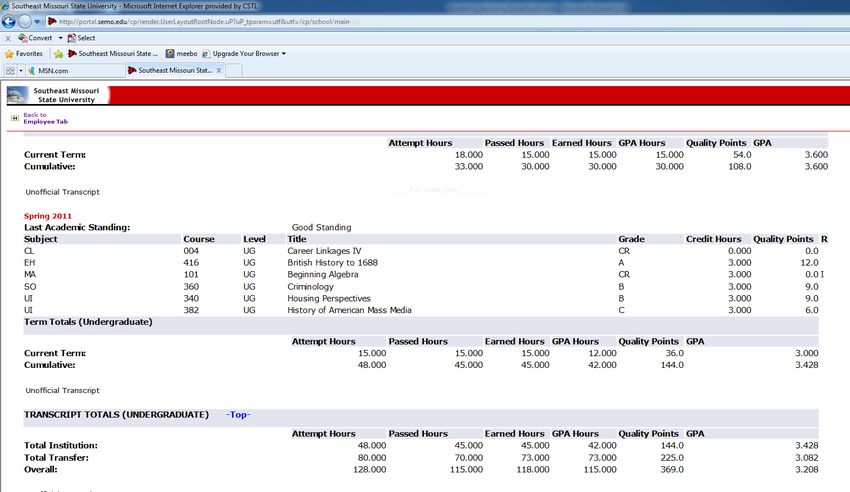Select the Career Linkages IV title

[x=324, y=251]
